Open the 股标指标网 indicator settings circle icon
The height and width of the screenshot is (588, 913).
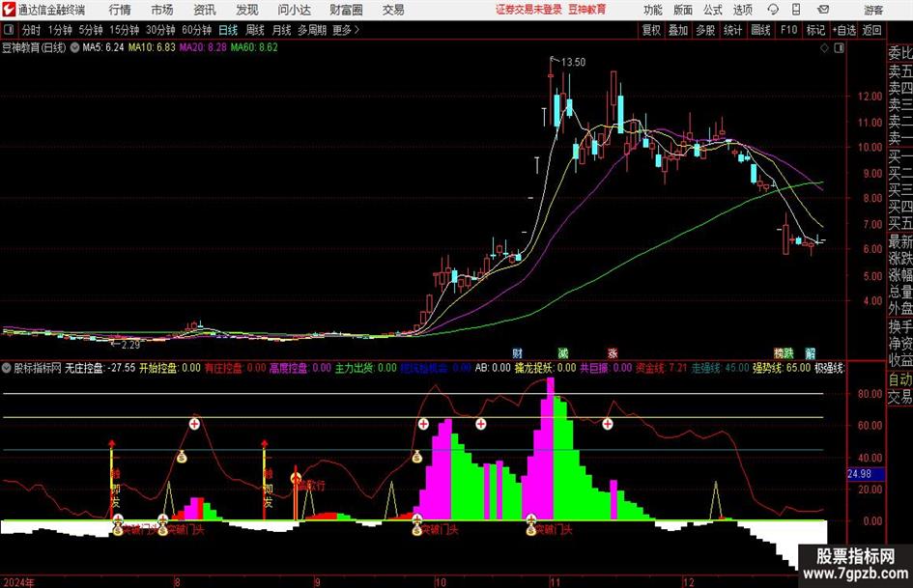[7, 368]
